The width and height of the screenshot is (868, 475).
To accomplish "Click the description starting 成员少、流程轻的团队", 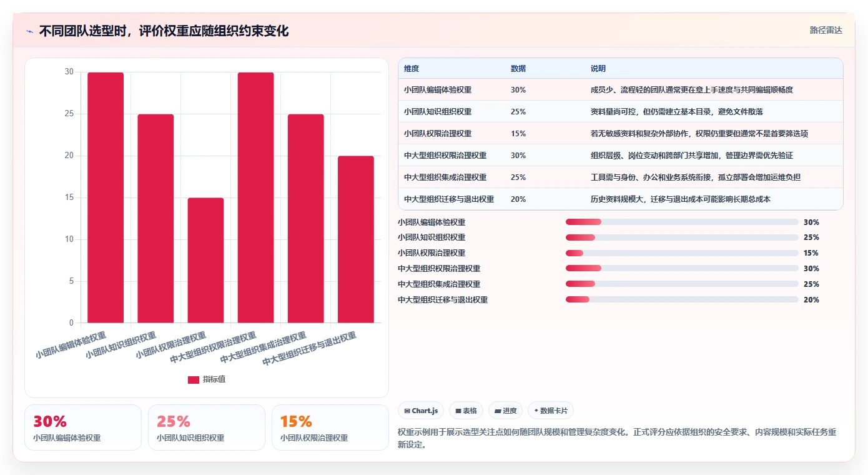I will (692, 90).
